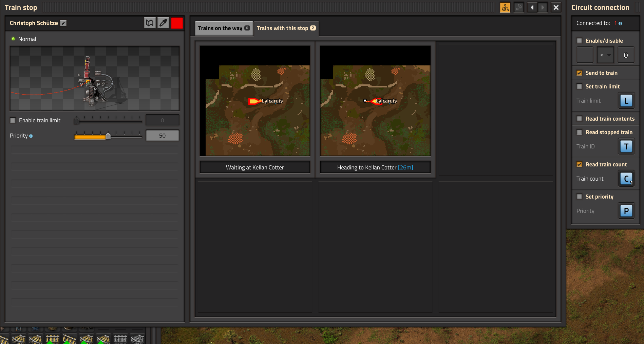Open the comparison operator dropdown

605,55
